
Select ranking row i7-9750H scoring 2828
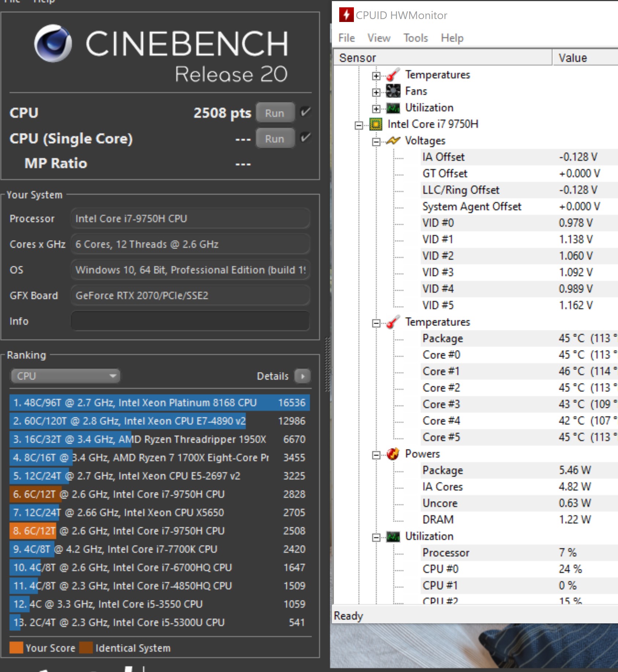[x=160, y=494]
